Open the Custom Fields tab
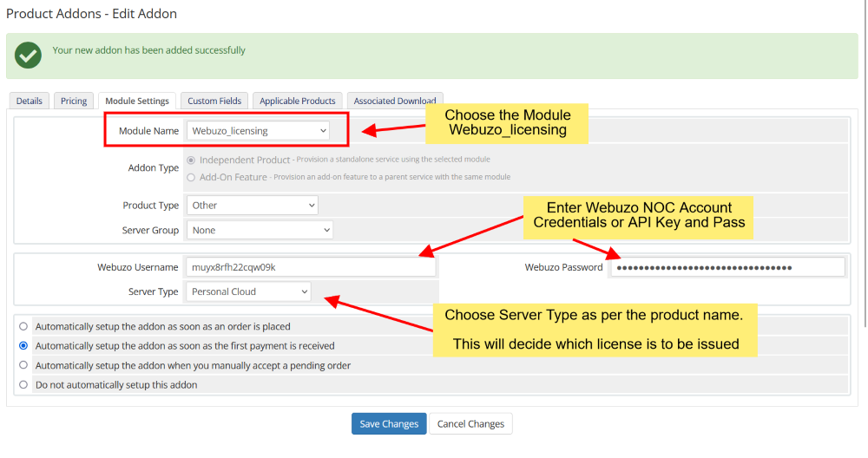 [214, 101]
